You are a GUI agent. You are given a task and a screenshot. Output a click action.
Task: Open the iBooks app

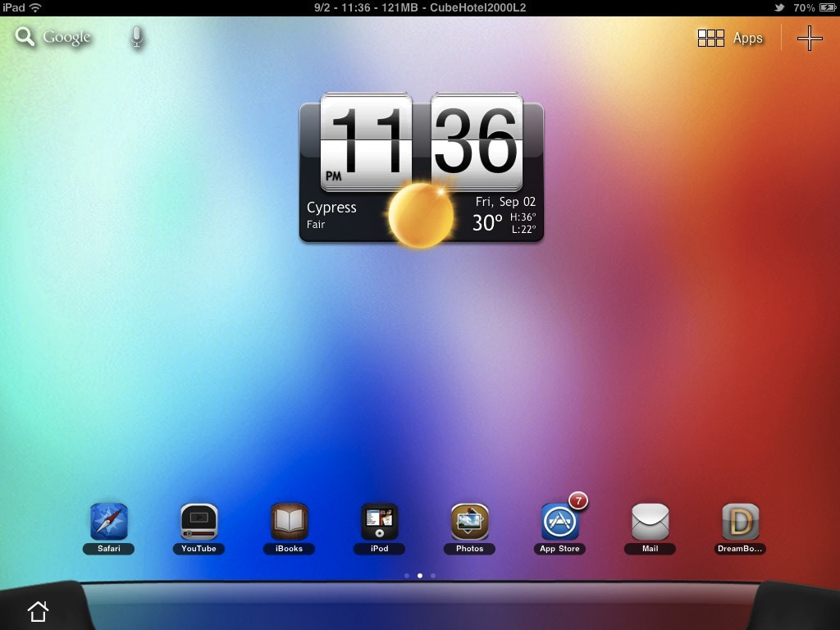click(290, 522)
